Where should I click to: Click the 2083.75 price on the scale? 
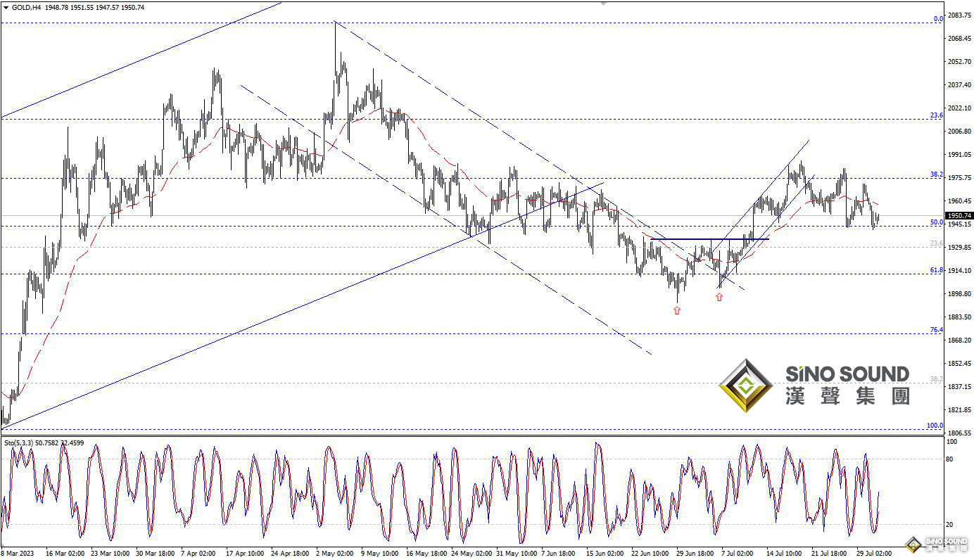[959, 15]
